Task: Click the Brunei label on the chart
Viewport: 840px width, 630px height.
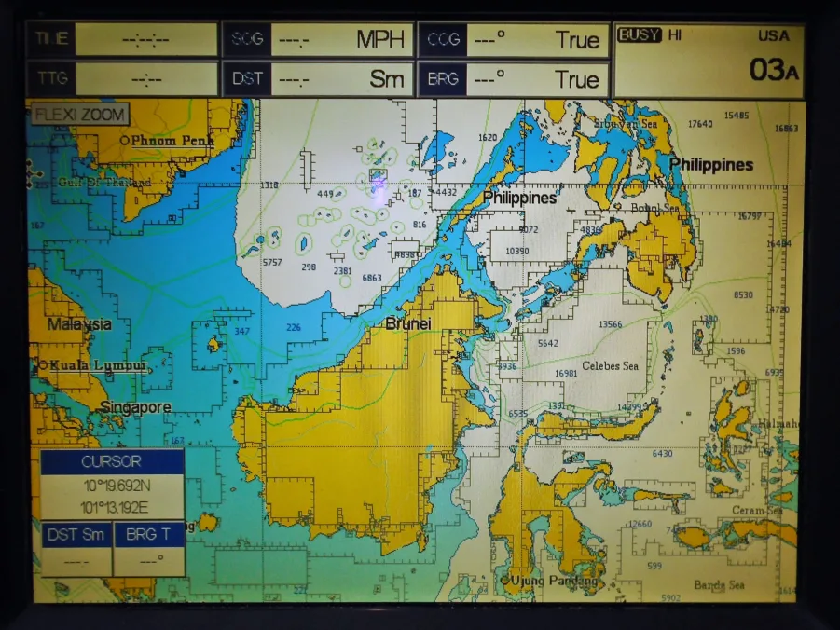Action: (x=408, y=322)
